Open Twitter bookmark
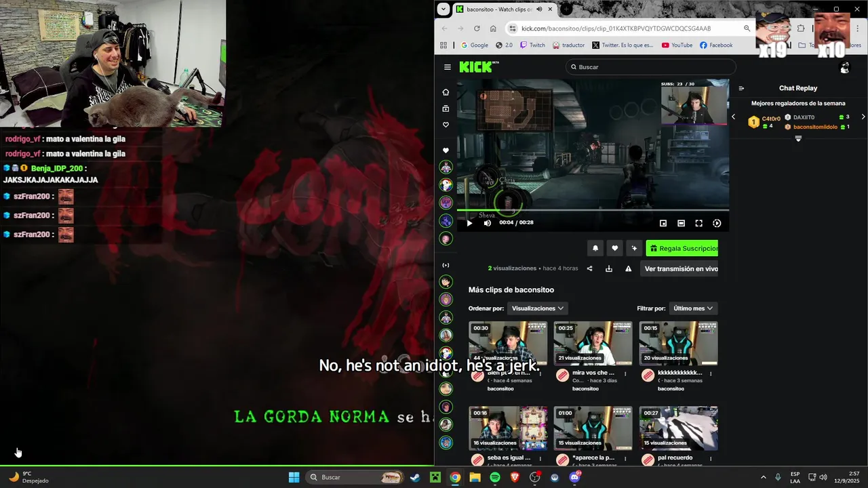The height and width of the screenshot is (488, 868). click(623, 45)
